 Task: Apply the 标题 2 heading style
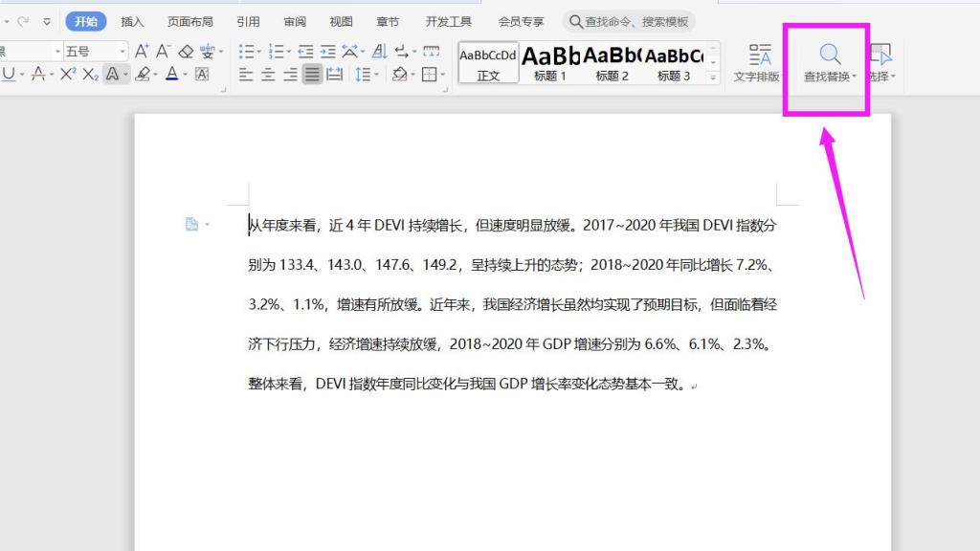pyautogui.click(x=612, y=62)
